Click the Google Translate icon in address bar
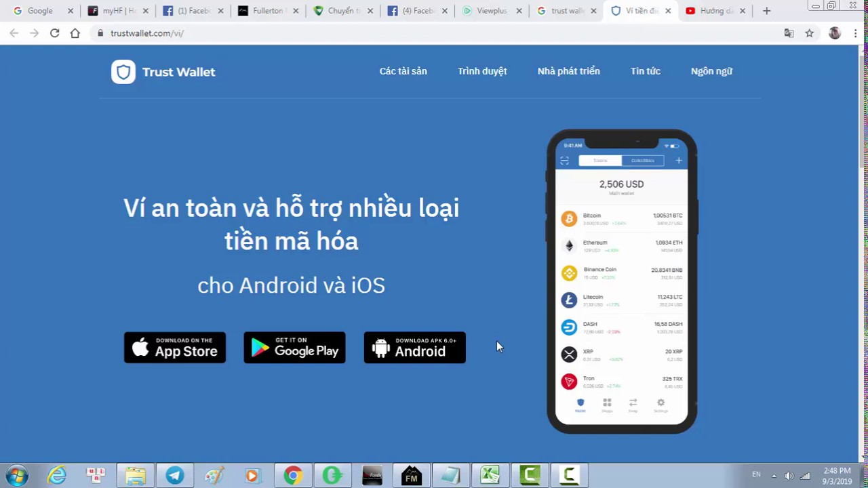 point(789,33)
